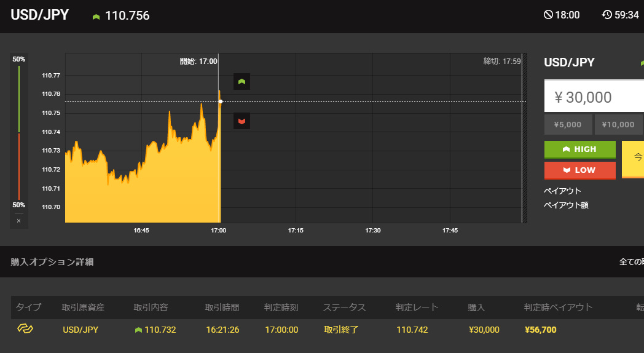The height and width of the screenshot is (353, 644).
Task: Close the 50% sentiment gauge with X
Action: 18,221
